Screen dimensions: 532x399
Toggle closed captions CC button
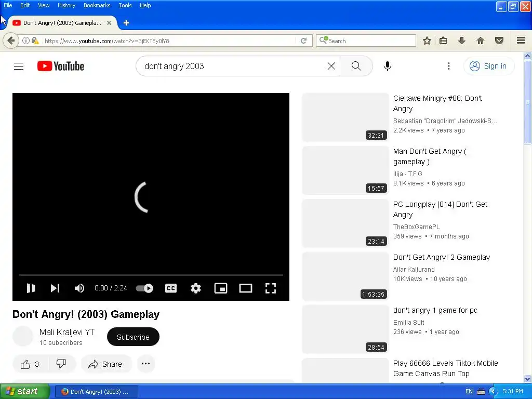(x=170, y=288)
